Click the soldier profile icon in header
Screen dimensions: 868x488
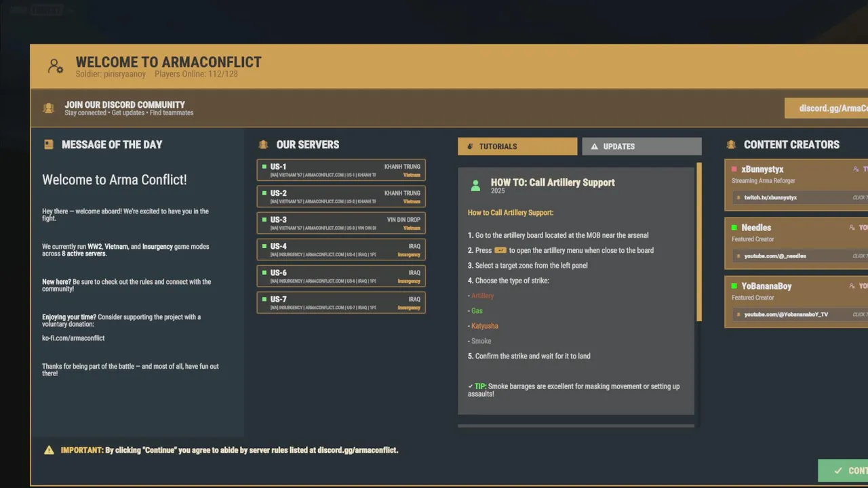coord(56,66)
